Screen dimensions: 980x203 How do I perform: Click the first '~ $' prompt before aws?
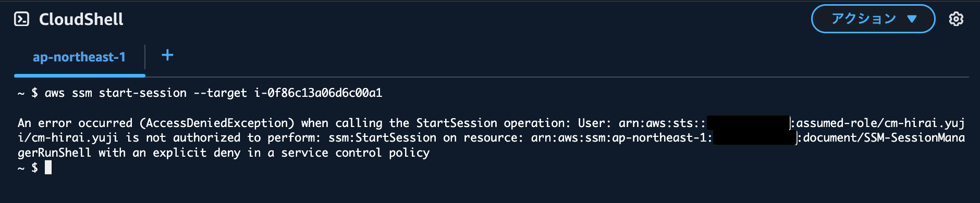click(x=28, y=93)
